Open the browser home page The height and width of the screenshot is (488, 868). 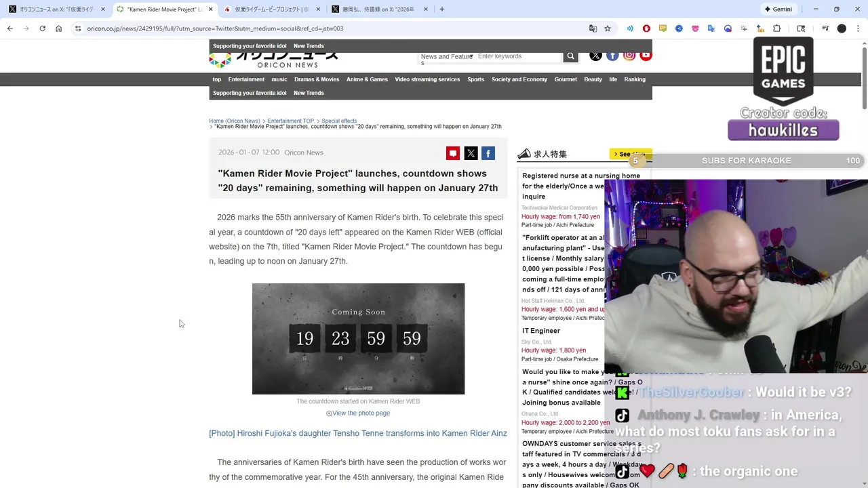click(x=58, y=28)
